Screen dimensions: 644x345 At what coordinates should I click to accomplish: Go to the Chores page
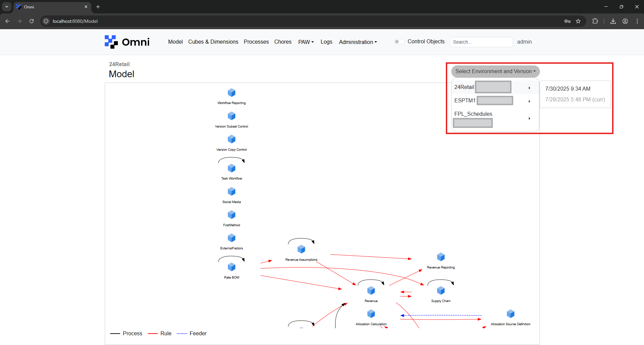pyautogui.click(x=283, y=42)
